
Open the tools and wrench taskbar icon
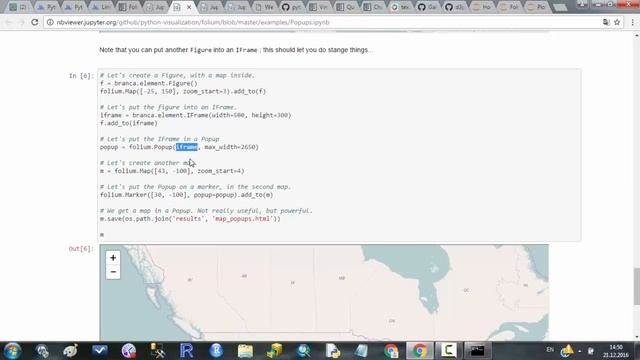pyautogui.click(x=158, y=351)
